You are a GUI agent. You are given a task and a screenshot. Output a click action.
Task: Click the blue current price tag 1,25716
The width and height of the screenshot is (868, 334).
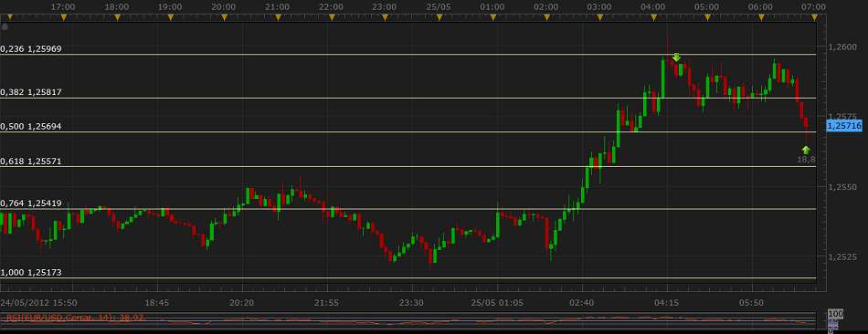tap(844, 126)
